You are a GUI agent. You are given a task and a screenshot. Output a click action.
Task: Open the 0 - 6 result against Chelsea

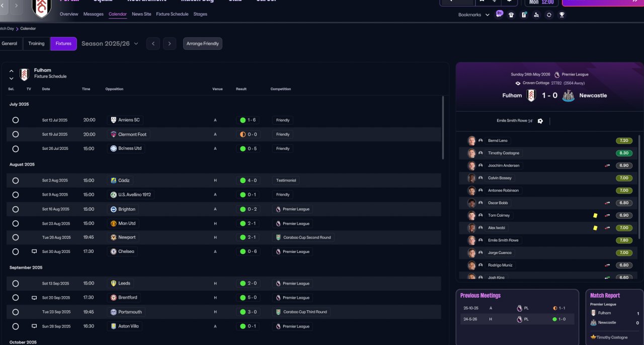tap(248, 251)
